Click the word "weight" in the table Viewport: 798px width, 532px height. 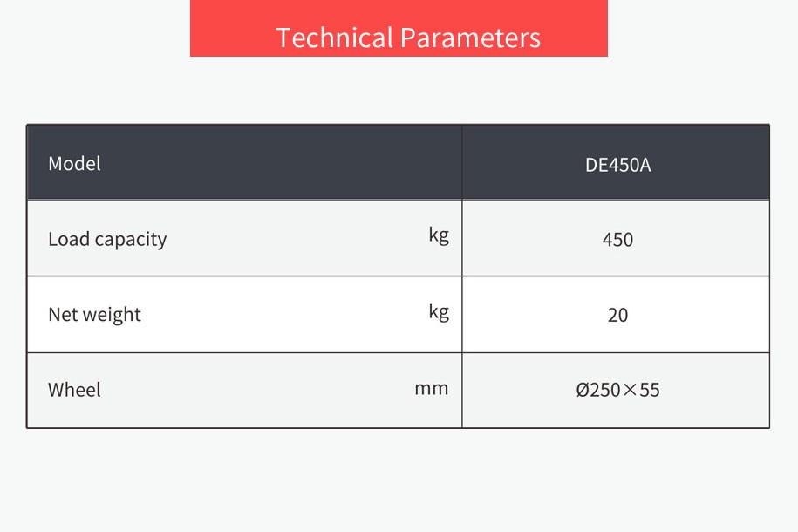coord(112,315)
